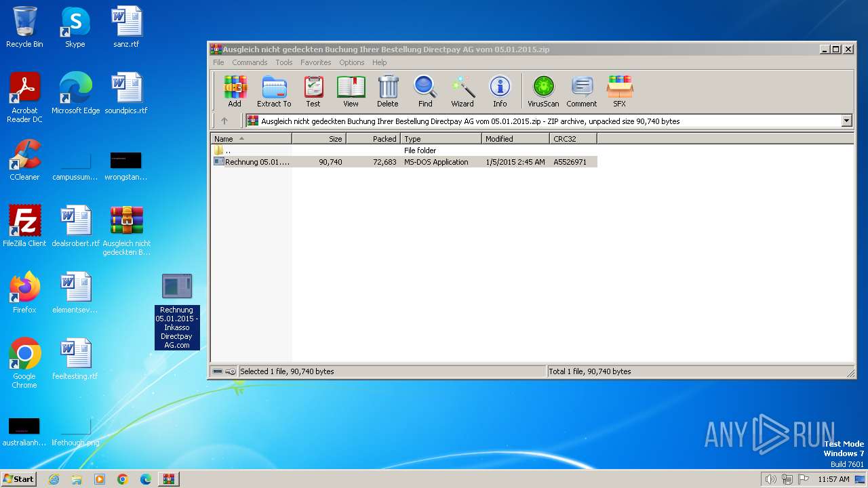Select the parent folder '..' row
This screenshot has width=868, height=488.
404,150
